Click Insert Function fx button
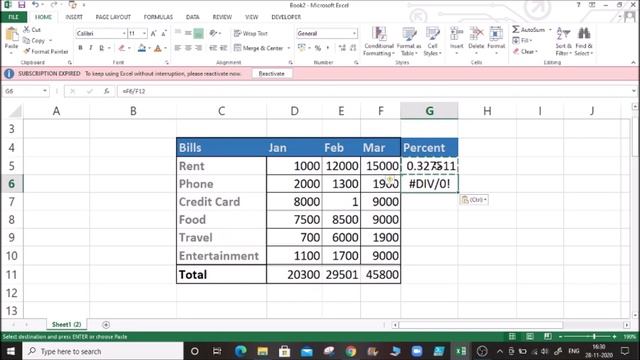 coord(107,91)
